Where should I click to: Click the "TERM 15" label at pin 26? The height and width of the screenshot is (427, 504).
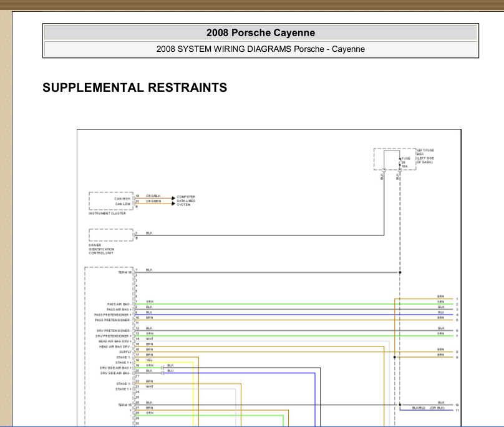tap(125, 405)
